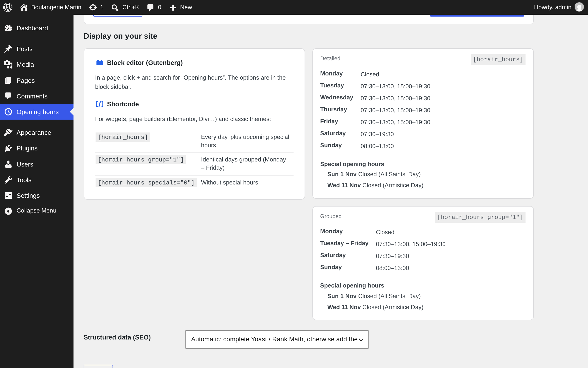This screenshot has width=588, height=368.
Task: Open the comments bubble icon in admin bar
Action: point(150,8)
